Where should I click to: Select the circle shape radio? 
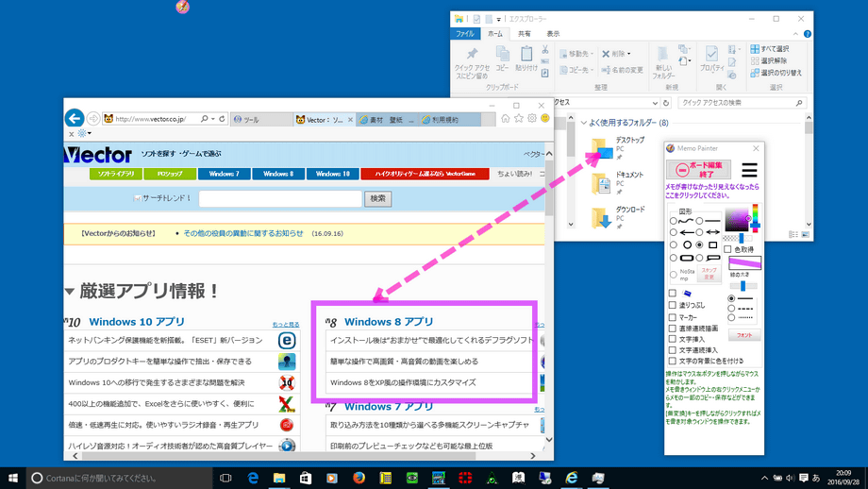[x=673, y=244]
